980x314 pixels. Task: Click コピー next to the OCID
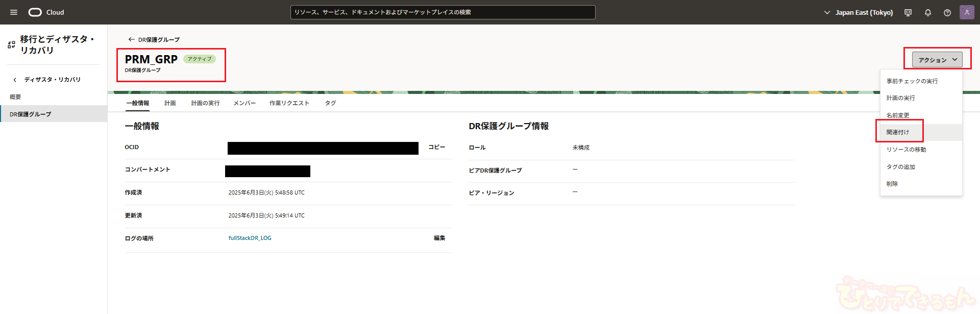(x=436, y=147)
